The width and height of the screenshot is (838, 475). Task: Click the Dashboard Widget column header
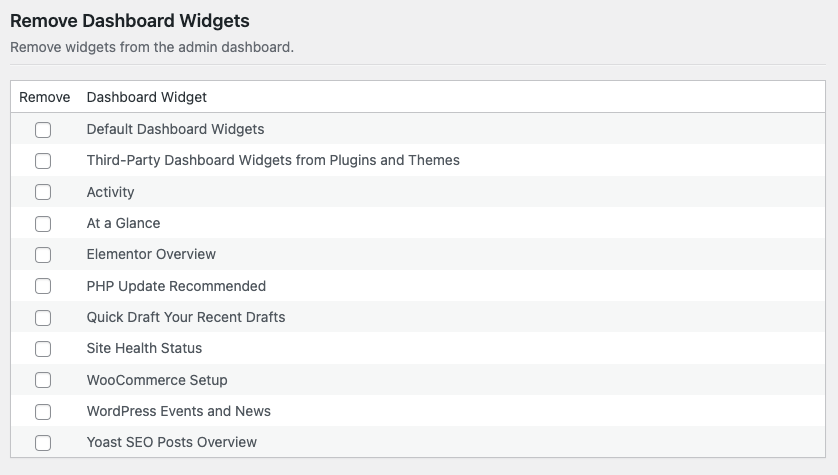146,97
